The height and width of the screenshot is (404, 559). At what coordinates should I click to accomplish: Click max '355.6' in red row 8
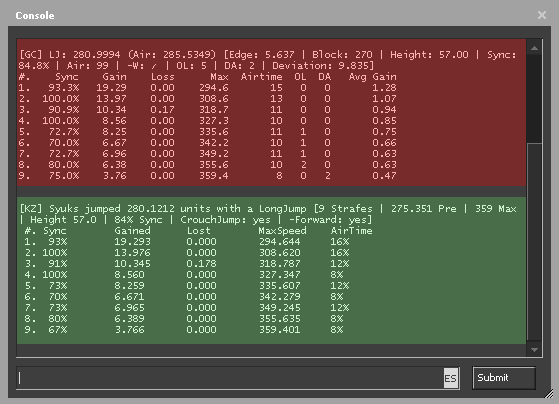pos(214,165)
